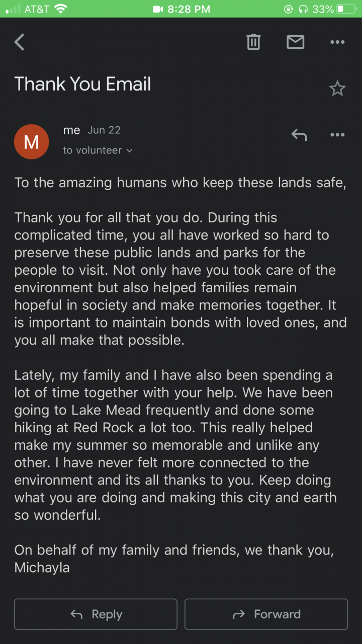Tap the reply arrow icon beside sender

pos(299,134)
